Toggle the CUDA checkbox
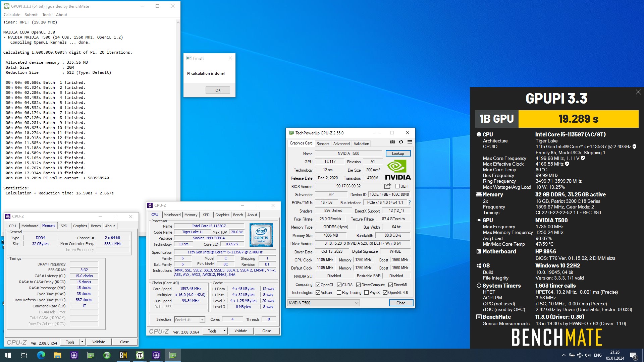 [339, 285]
